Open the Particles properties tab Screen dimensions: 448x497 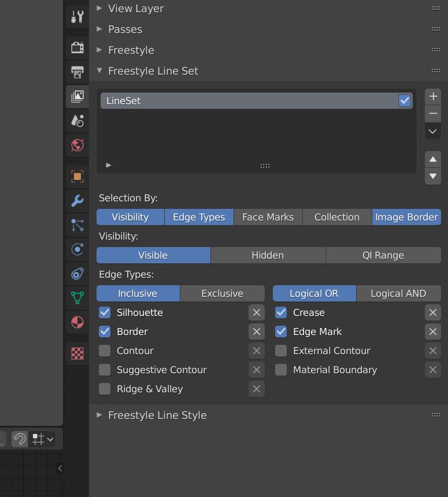pyautogui.click(x=77, y=225)
